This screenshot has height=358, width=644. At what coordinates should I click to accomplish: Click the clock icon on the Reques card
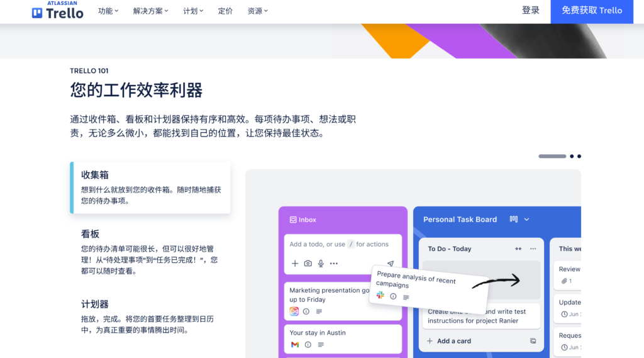[564, 347]
